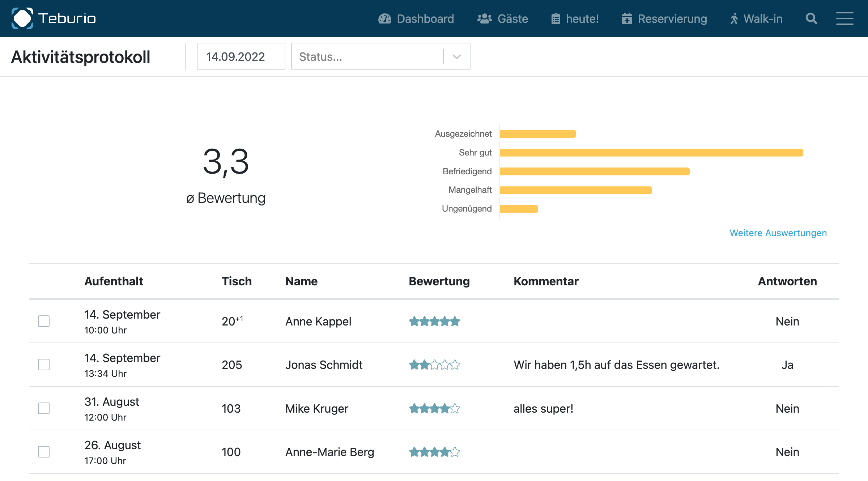Click the Gäste people icon
868x481 pixels.
484,19
